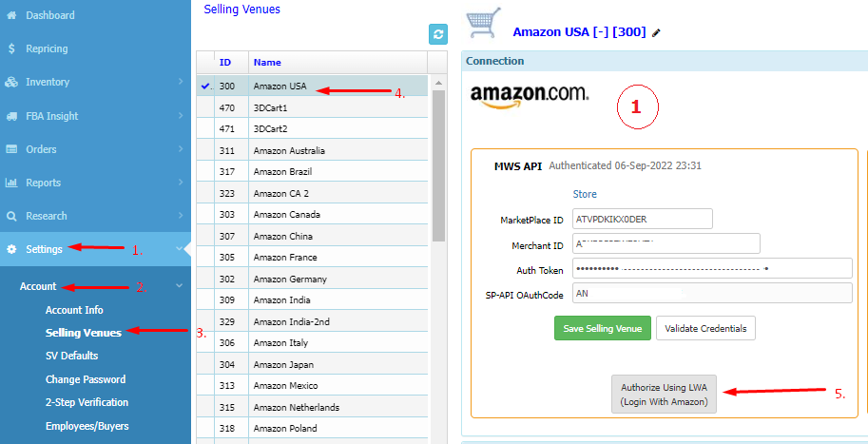This screenshot has height=444, width=868.
Task: Collapse the Settings menu chevron
Action: tap(180, 249)
